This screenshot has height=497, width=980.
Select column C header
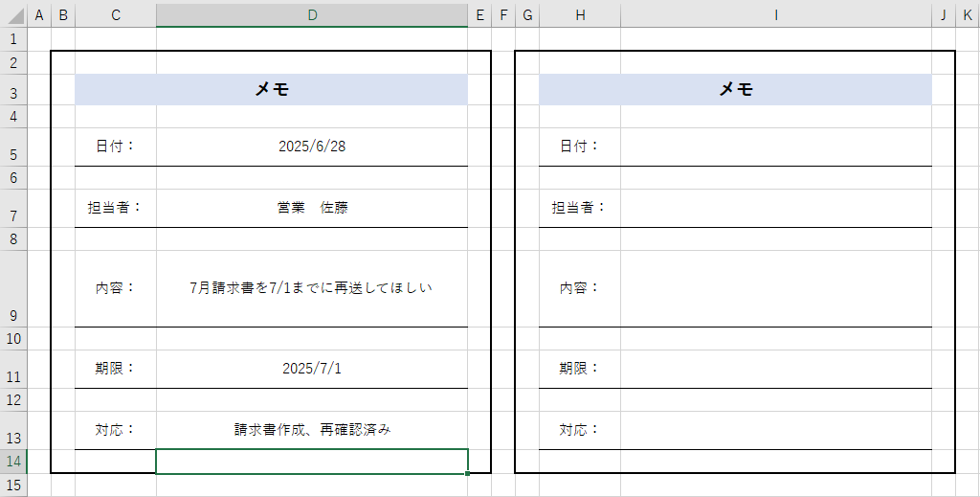[116, 14]
